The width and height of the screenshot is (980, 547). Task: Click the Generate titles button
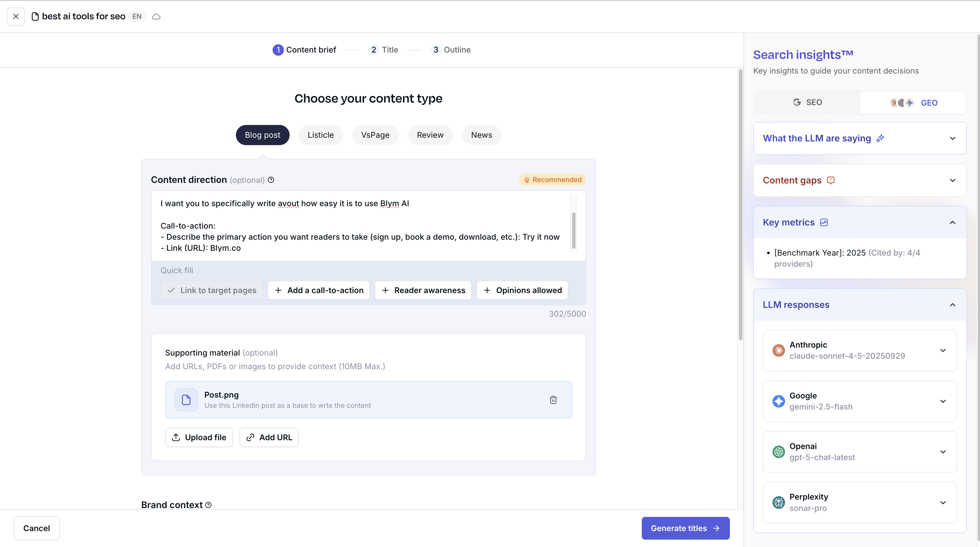[x=685, y=528]
